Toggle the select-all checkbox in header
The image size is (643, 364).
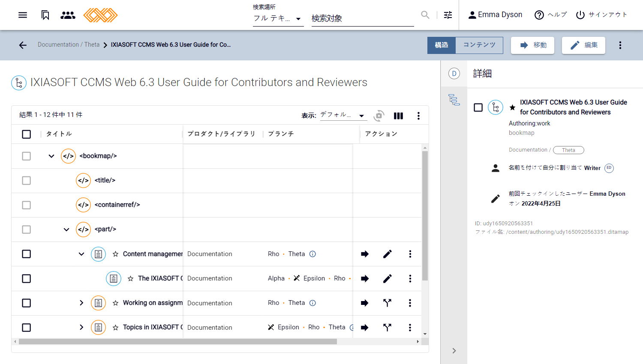coord(27,134)
